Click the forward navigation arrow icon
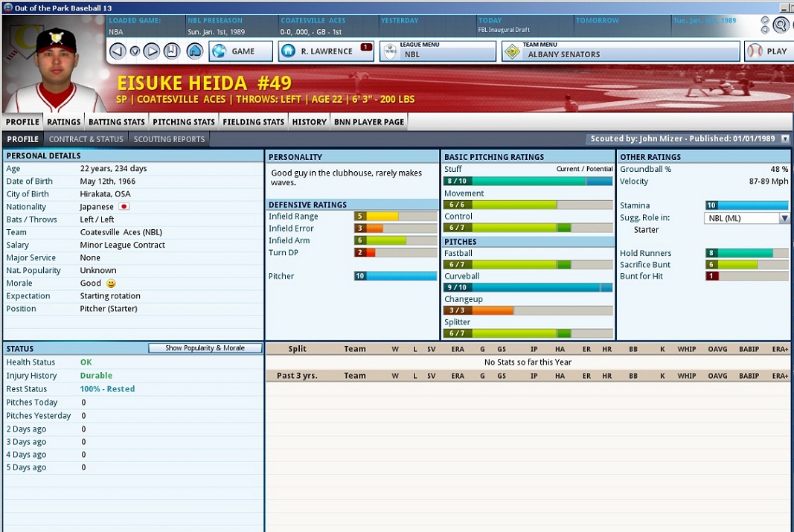The height and width of the screenshot is (532, 794). point(151,51)
